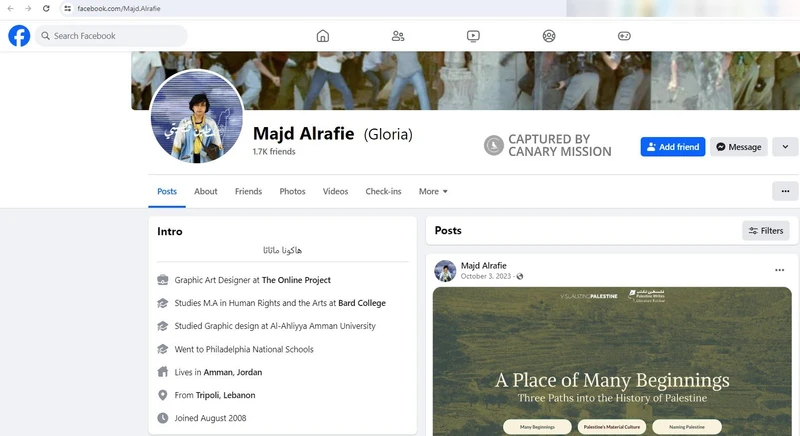The height and width of the screenshot is (436, 800).
Task: Open the A Place of Many Beginnings post image
Action: [x=612, y=362]
